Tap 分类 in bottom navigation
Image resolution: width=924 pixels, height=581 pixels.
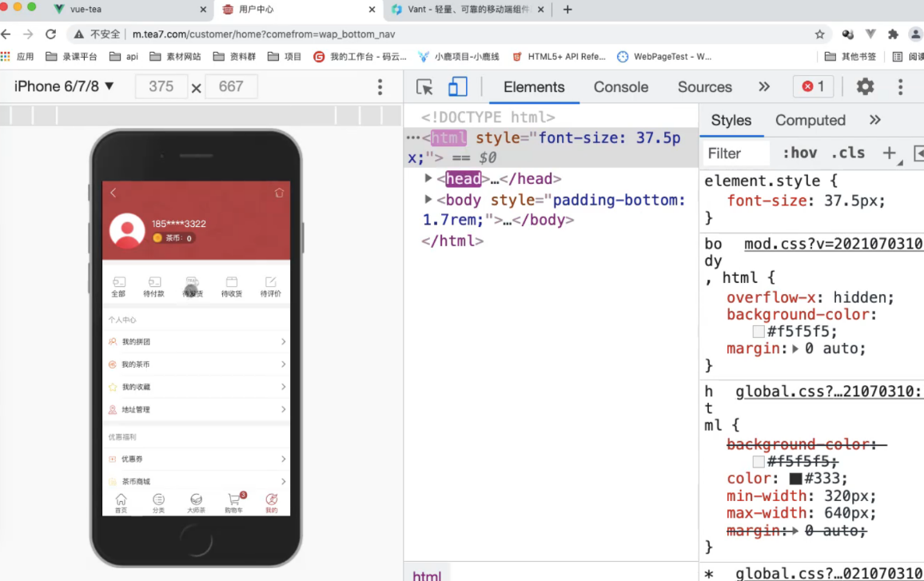tap(158, 503)
